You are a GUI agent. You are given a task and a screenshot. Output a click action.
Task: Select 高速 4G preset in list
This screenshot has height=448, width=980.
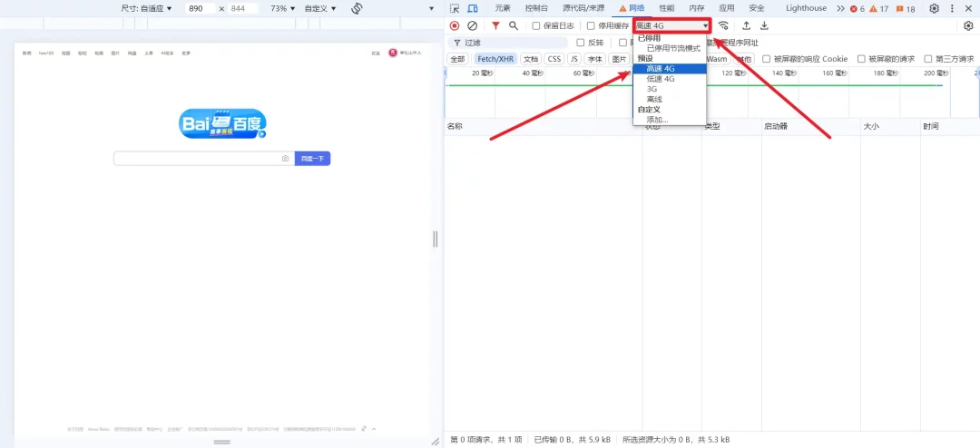pyautogui.click(x=670, y=69)
